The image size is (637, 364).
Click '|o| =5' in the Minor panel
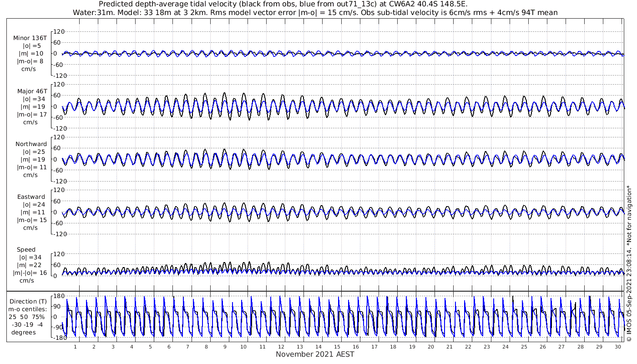click(32, 46)
